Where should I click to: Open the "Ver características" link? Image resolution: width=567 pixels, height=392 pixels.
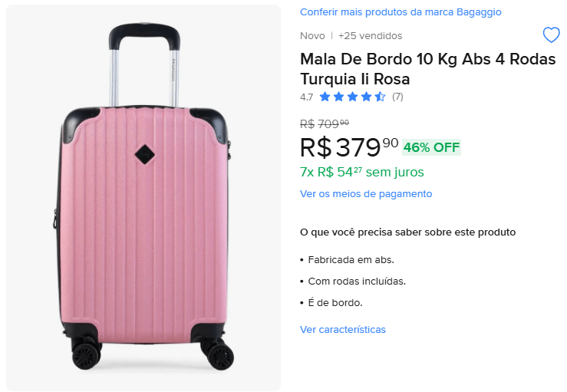343,330
